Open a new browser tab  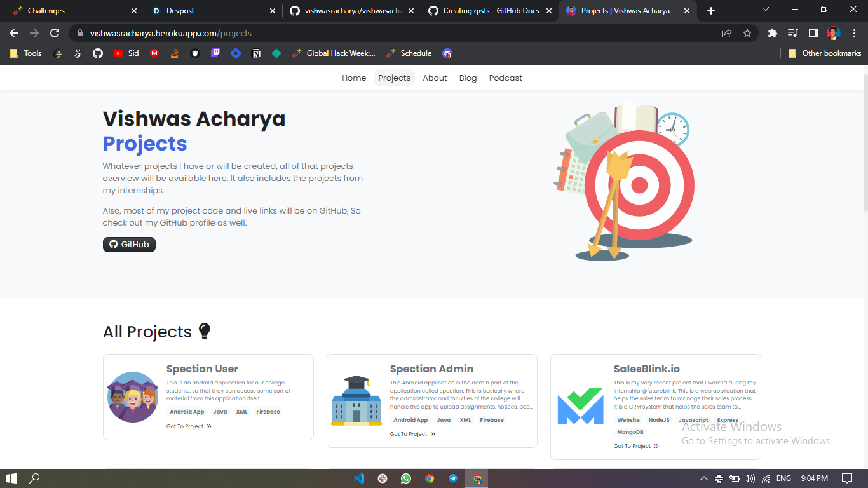[711, 11]
